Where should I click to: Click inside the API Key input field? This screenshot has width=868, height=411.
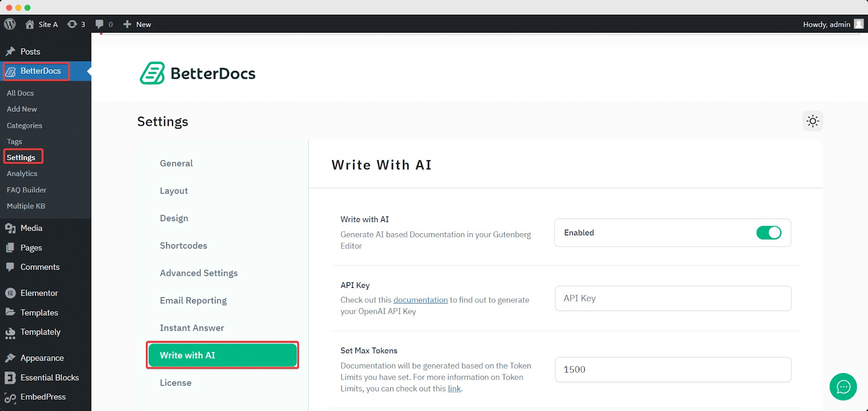672,298
